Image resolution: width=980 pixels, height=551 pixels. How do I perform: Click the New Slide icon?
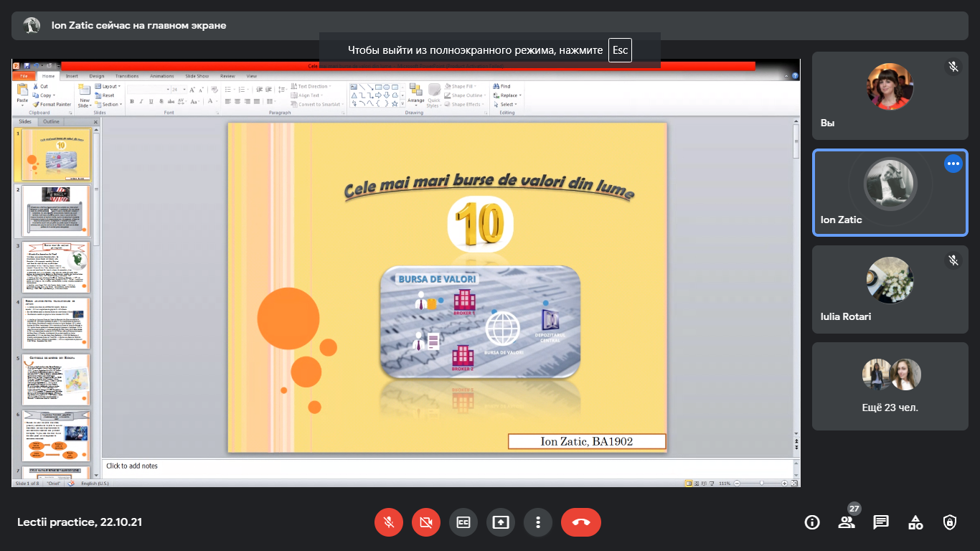[x=84, y=91]
